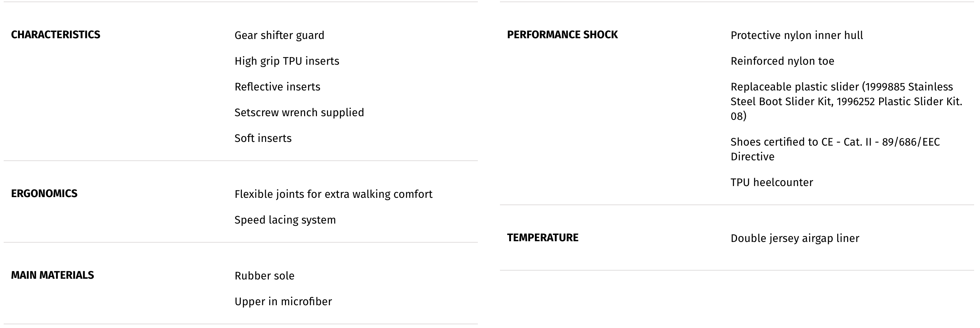This screenshot has height=328, width=980.
Task: Select Setscrew wrench supplied text
Action: [x=299, y=113]
